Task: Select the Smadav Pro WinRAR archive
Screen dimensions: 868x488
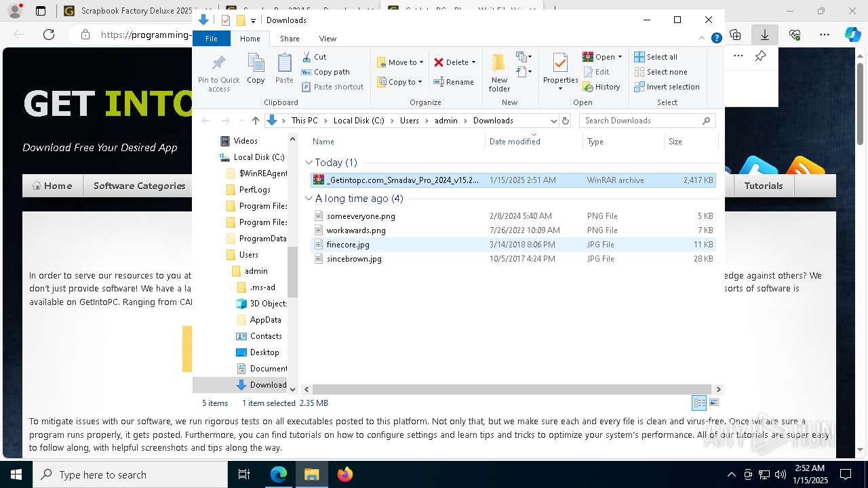Action: pos(513,180)
